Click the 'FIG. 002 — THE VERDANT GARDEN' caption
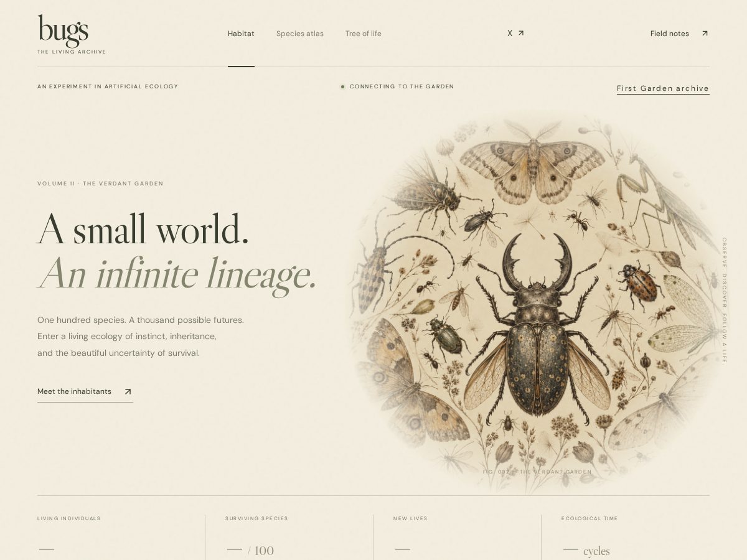747x560 pixels. pyautogui.click(x=537, y=472)
